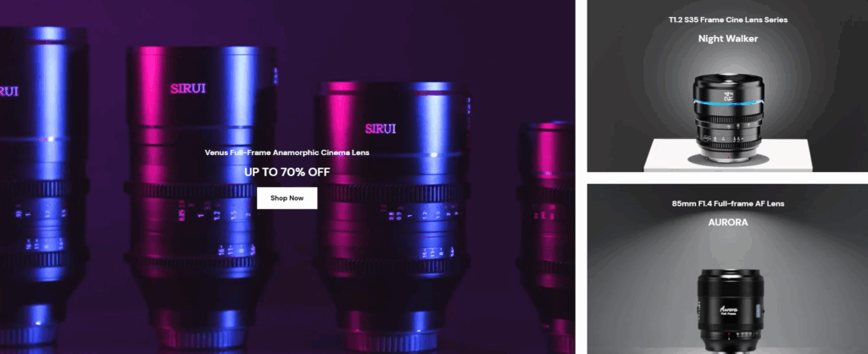The width and height of the screenshot is (868, 354).
Task: Click the SIRUI logo on the pink-lit lens
Action: pyautogui.click(x=188, y=88)
